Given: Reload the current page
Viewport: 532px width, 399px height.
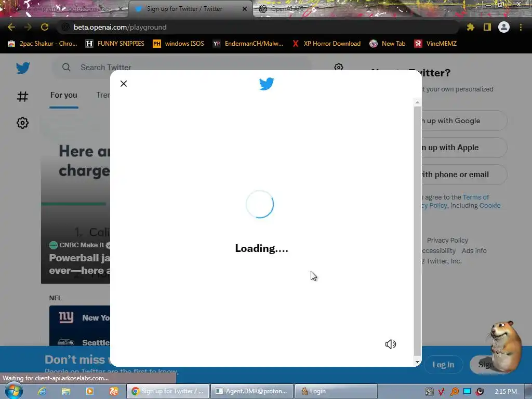Looking at the screenshot, I should click(45, 27).
